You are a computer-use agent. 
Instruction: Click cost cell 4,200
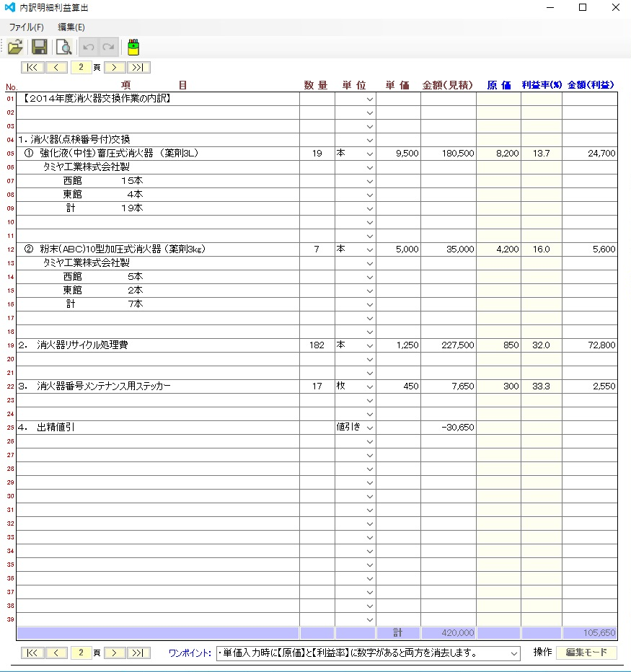(x=498, y=249)
